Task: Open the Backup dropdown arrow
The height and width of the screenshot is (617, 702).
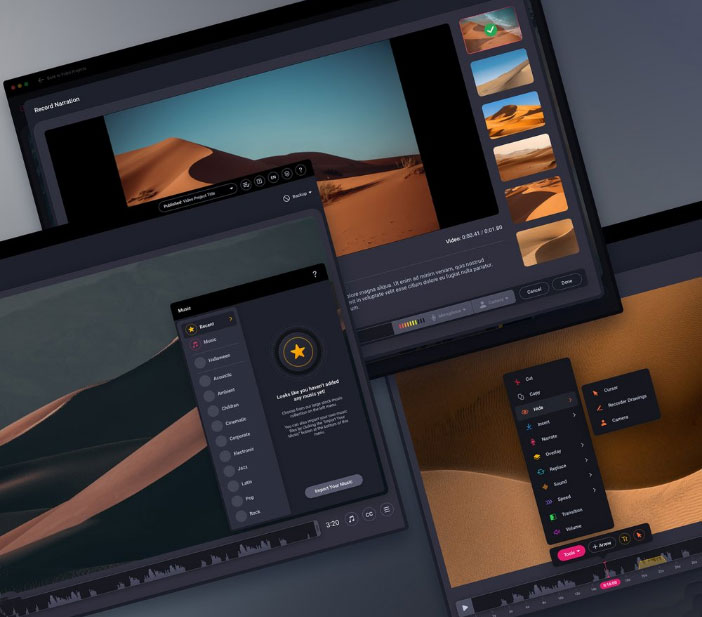Action: coord(310,192)
